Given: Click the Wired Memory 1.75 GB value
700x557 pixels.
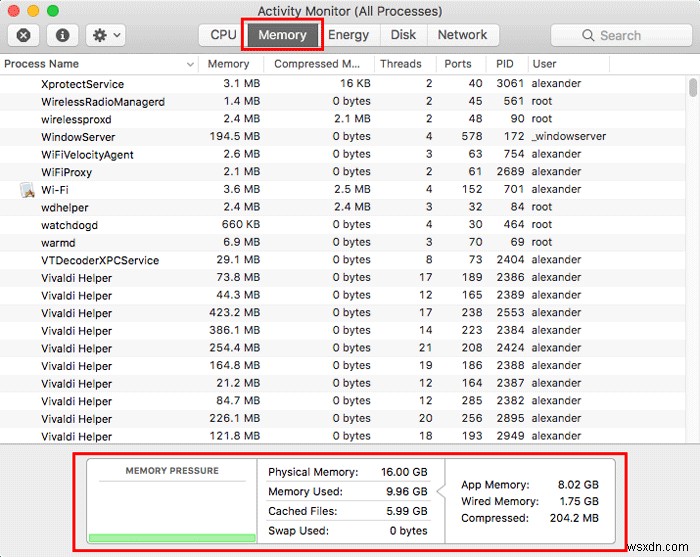Looking at the screenshot, I should coord(579,501).
